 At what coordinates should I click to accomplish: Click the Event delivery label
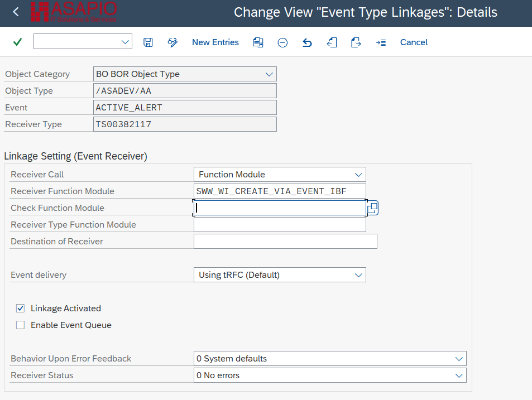pyautogui.click(x=39, y=275)
